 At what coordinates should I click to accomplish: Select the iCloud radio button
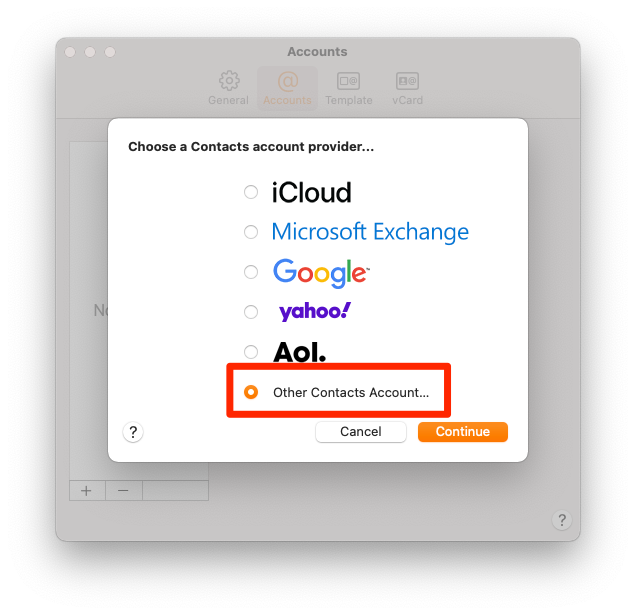(251, 192)
